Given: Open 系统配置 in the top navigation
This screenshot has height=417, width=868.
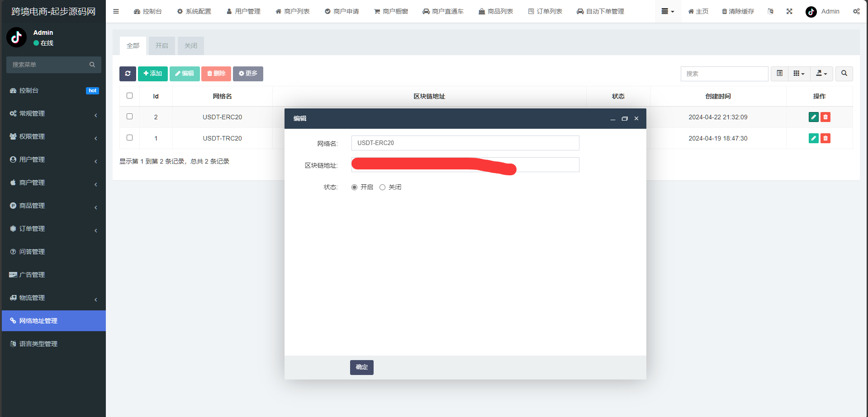Looking at the screenshot, I should point(194,11).
